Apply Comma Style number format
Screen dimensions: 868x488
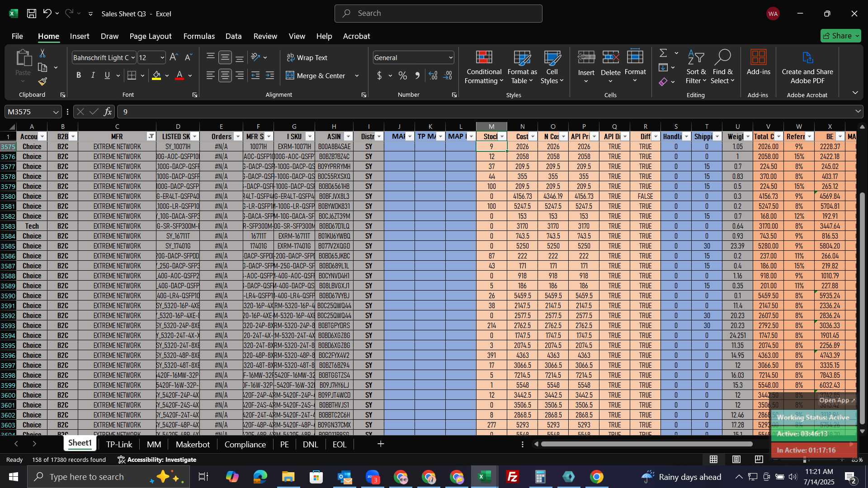tap(417, 76)
